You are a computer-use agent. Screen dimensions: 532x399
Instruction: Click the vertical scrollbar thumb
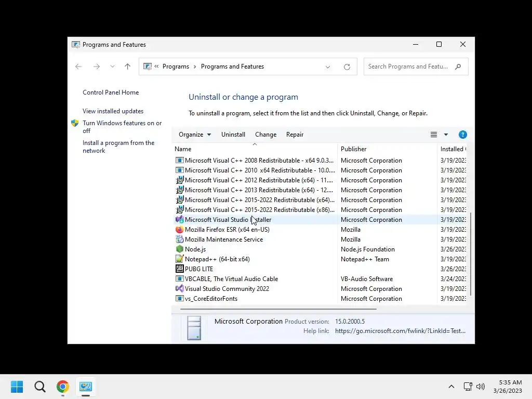tap(471, 254)
